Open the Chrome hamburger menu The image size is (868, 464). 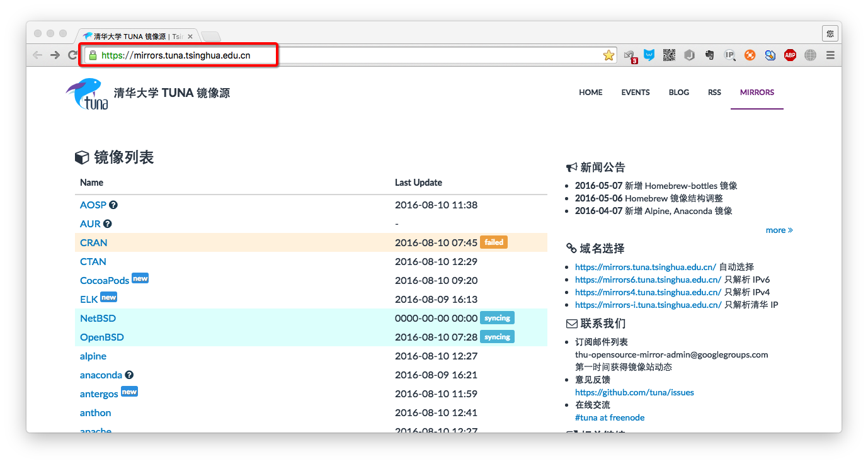pos(830,55)
